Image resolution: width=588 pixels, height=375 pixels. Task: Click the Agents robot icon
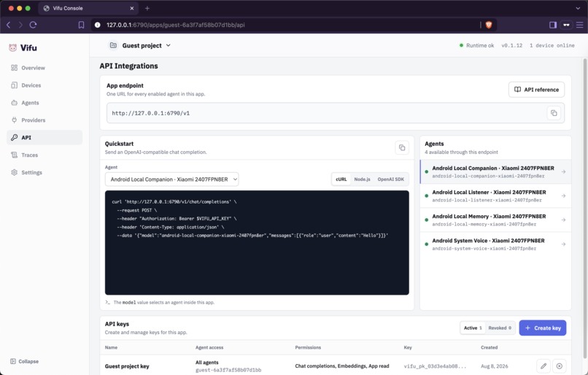click(15, 103)
